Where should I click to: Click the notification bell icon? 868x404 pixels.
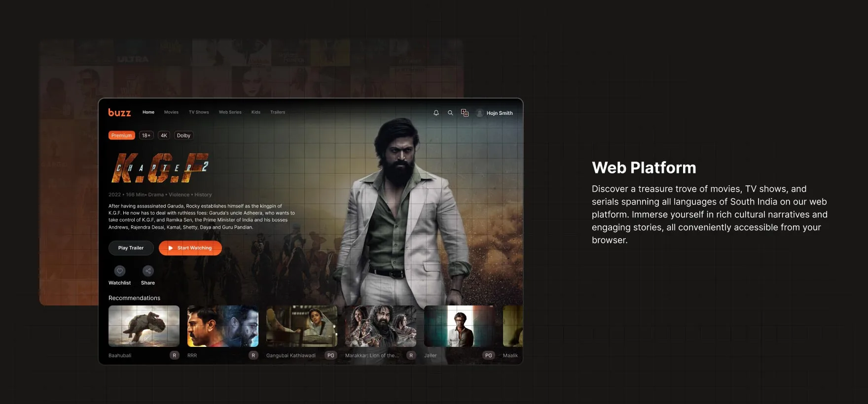point(436,113)
